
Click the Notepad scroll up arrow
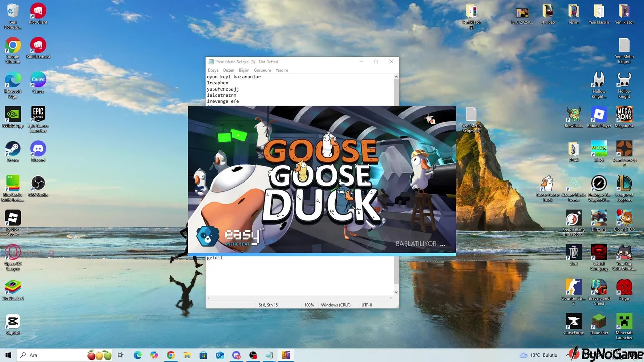tap(396, 77)
